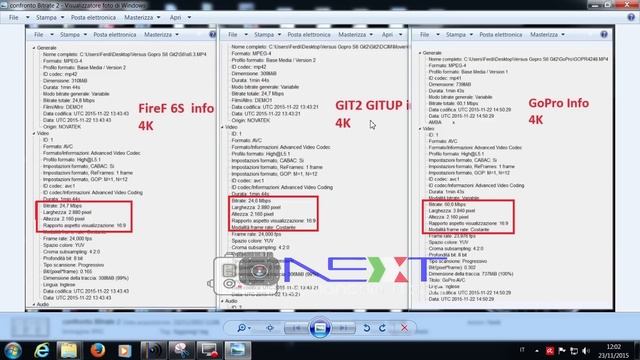Open Photo Viewer help via the top-bar question mark
640x360 pixels.
[x=631, y=17]
